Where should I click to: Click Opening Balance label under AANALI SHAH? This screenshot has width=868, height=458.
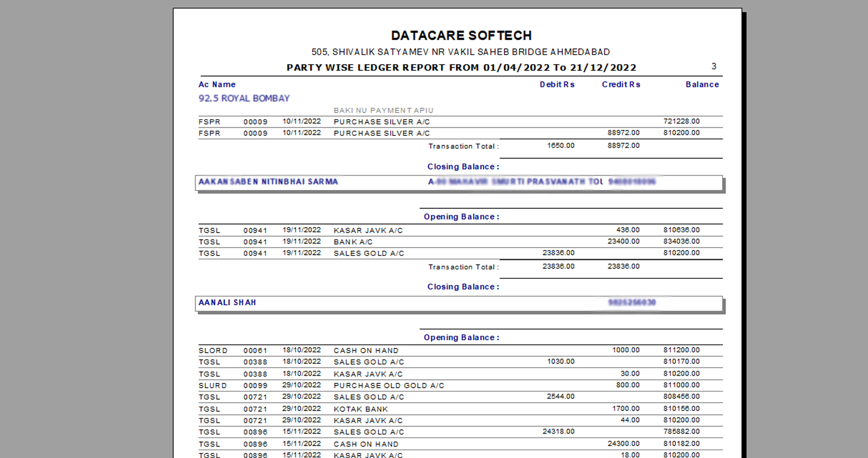[461, 338]
